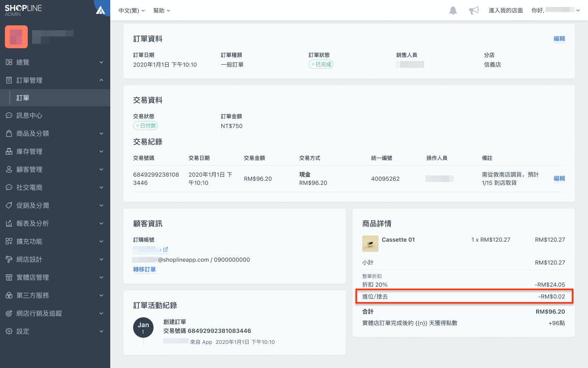Expand the 設定 chevron
588x368 pixels.
pyautogui.click(x=101, y=331)
